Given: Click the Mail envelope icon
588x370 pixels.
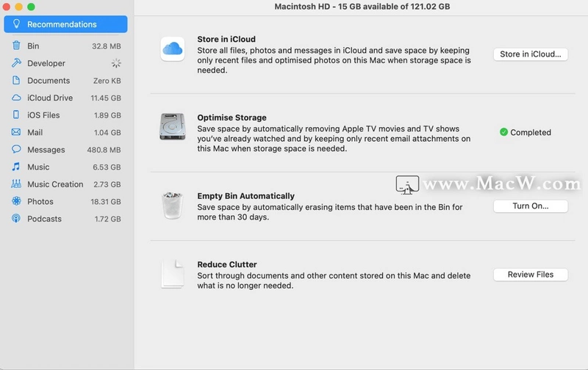Looking at the screenshot, I should [x=16, y=132].
